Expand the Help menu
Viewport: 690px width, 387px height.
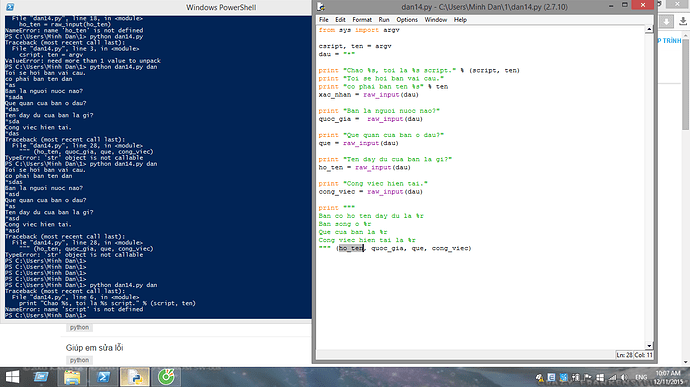tap(460, 20)
